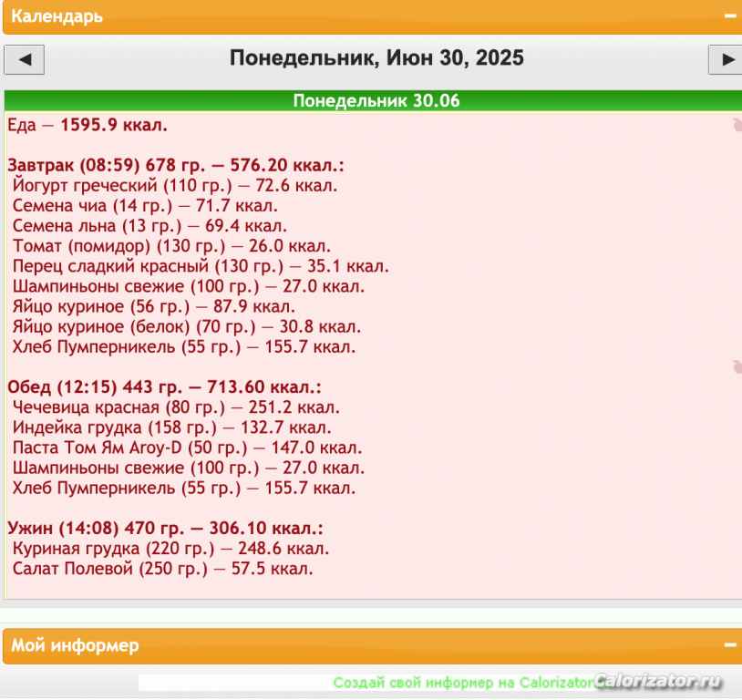Click the Календарь panel title
This screenshot has height=700, width=742.
[57, 16]
